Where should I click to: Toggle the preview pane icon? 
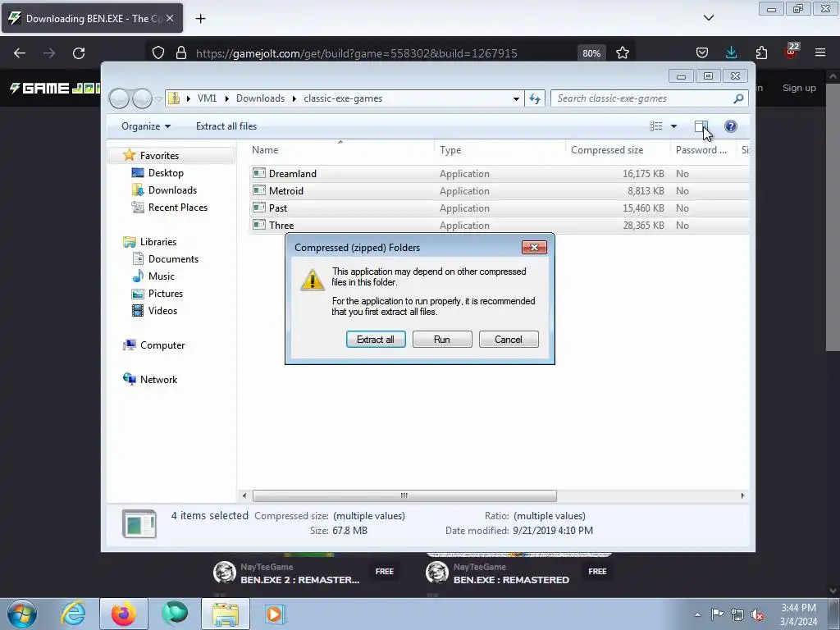pos(701,126)
